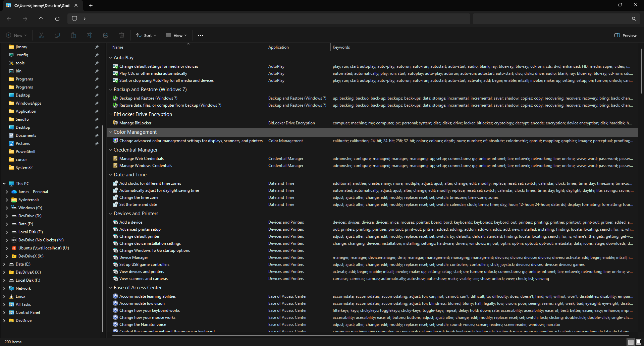Open the Sort dropdown menu
644x346 pixels.
pyautogui.click(x=146, y=35)
